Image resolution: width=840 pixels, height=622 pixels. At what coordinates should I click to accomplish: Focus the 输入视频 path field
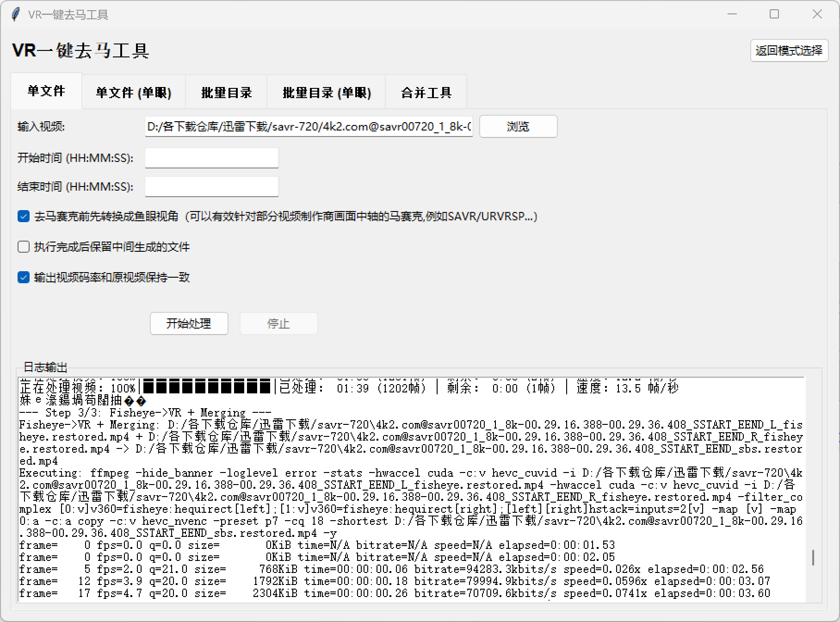coord(309,126)
